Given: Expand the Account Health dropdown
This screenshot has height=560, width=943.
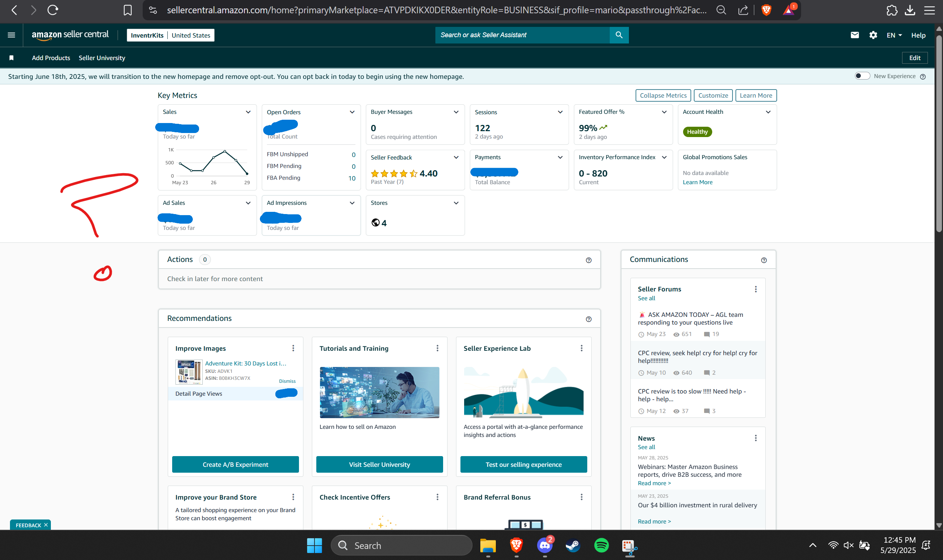Looking at the screenshot, I should pos(768,112).
